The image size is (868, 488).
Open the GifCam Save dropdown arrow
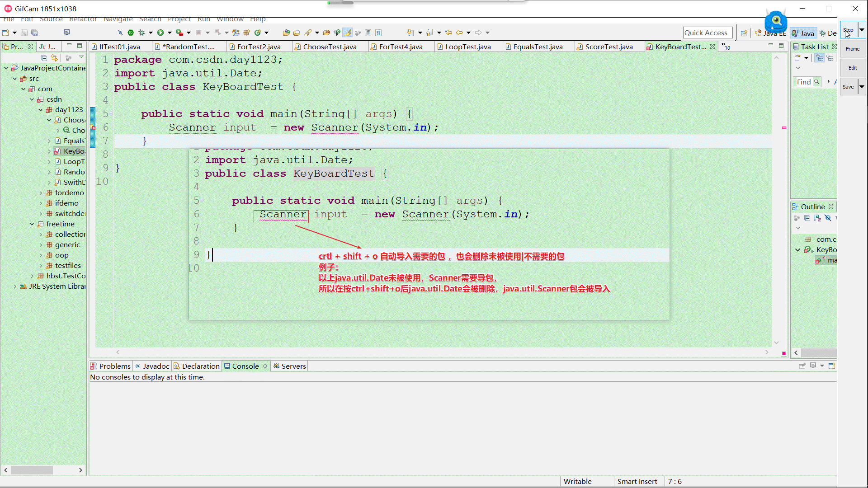(862, 87)
